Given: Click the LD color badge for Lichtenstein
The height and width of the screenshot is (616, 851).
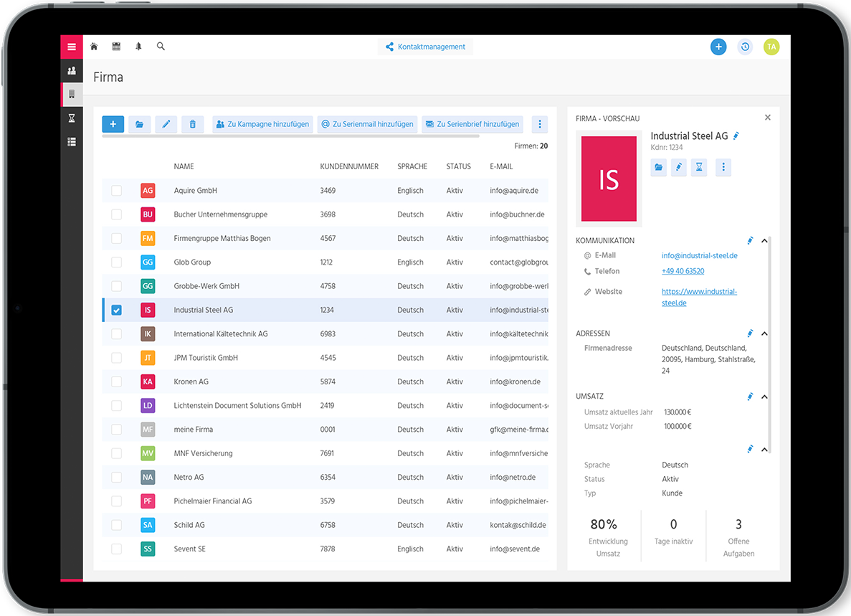Looking at the screenshot, I should point(148,405).
